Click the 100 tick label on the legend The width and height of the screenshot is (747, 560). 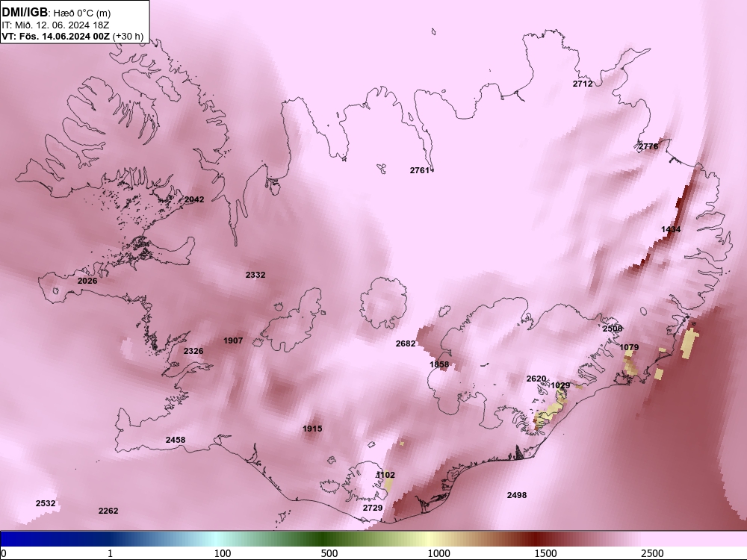click(223, 553)
